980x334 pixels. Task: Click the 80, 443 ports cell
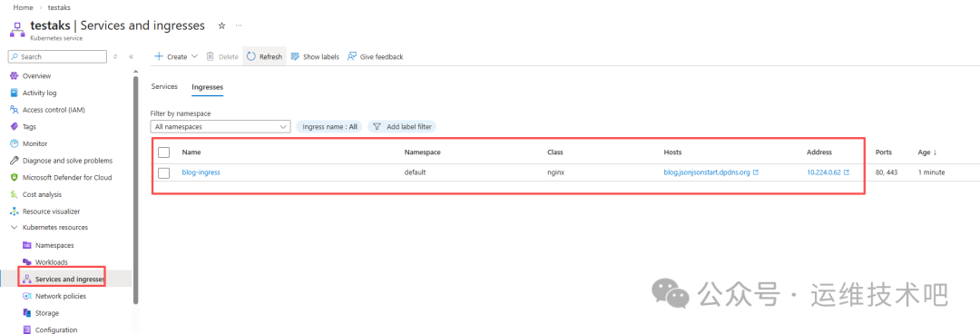(x=887, y=172)
